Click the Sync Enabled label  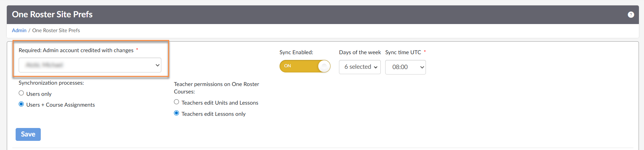296,52
